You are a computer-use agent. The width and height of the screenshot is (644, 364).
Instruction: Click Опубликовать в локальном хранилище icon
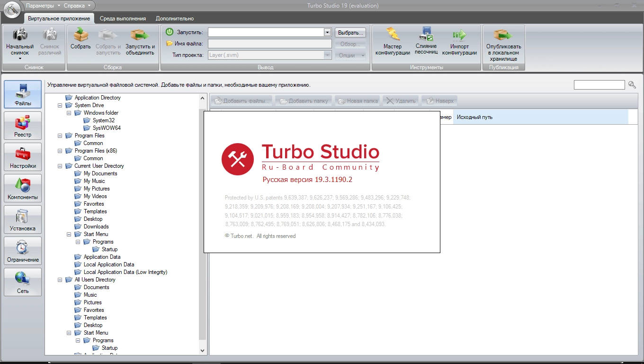tap(503, 35)
